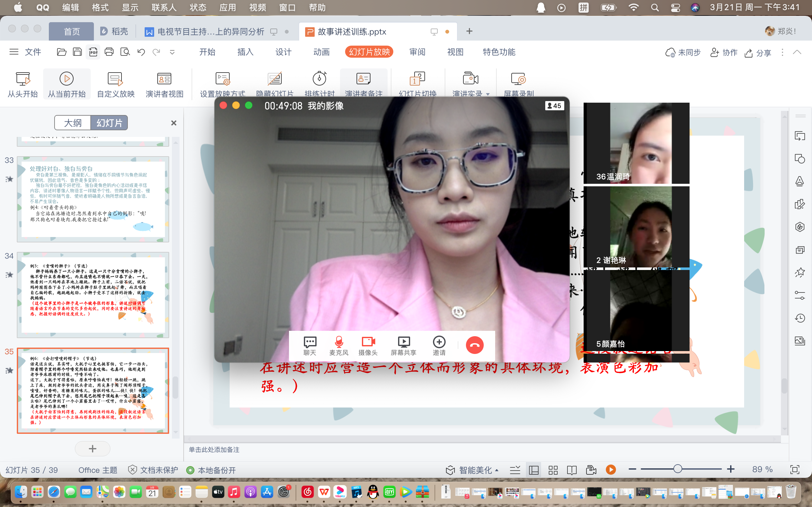
Task: Open the 动画 ribbon tab
Action: point(321,52)
